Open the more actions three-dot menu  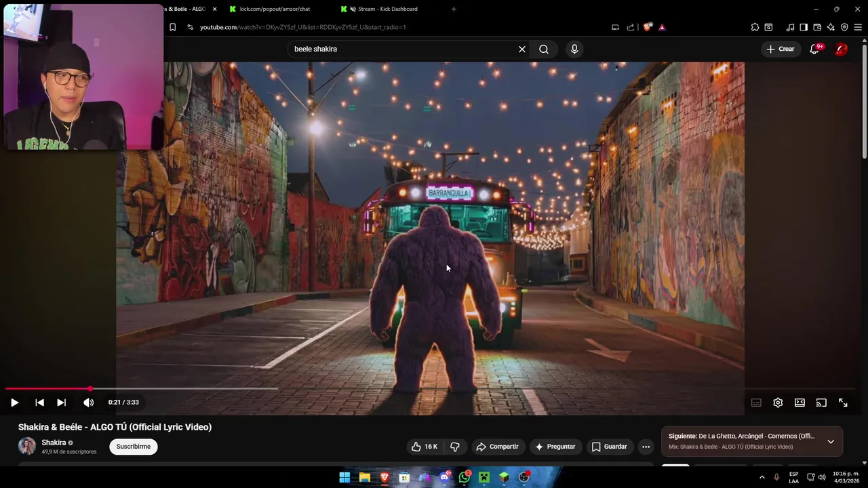click(x=646, y=447)
